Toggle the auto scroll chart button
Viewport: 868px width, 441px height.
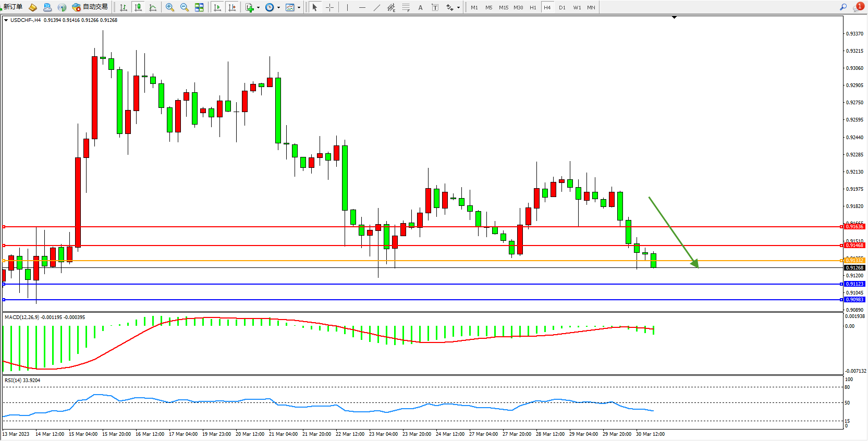pos(217,7)
